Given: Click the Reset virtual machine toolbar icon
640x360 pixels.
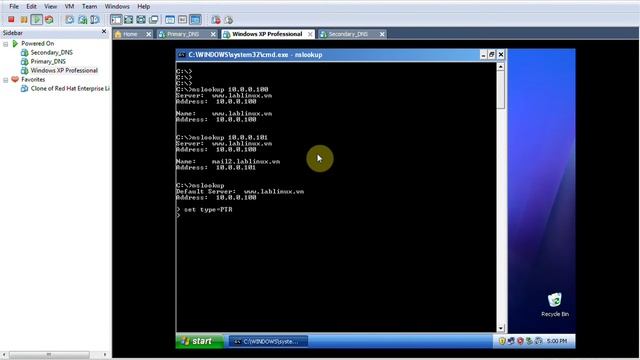Looking at the screenshot, I should [49, 19].
